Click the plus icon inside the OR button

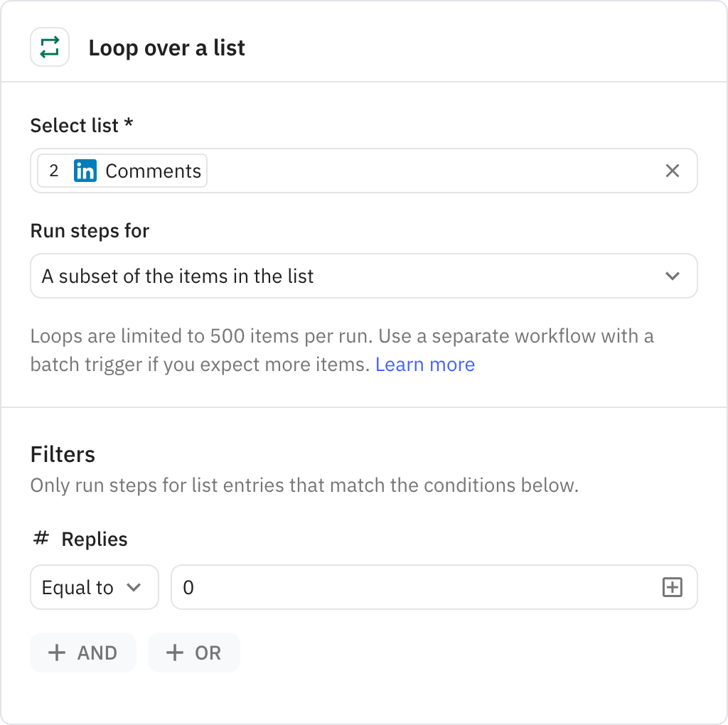pos(174,652)
